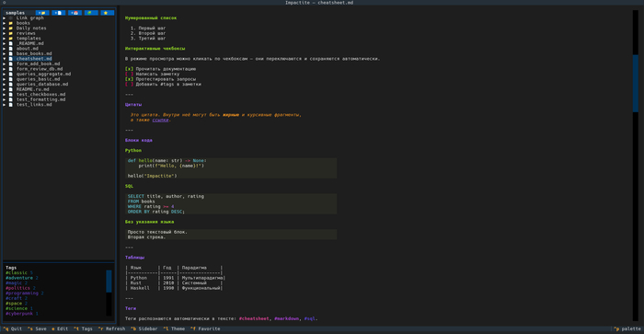This screenshot has width=644, height=334.
Task: Click the 'Таблицы' heading
Action: pyautogui.click(x=134, y=258)
